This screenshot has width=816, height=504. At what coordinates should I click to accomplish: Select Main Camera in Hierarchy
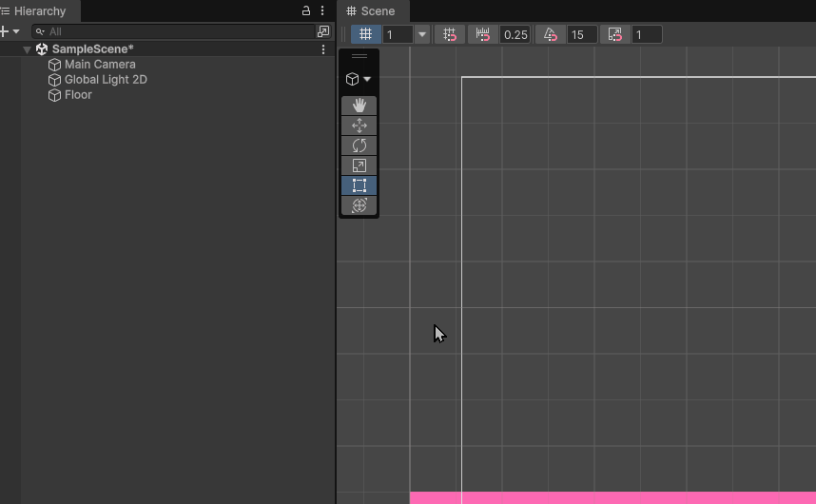click(100, 65)
